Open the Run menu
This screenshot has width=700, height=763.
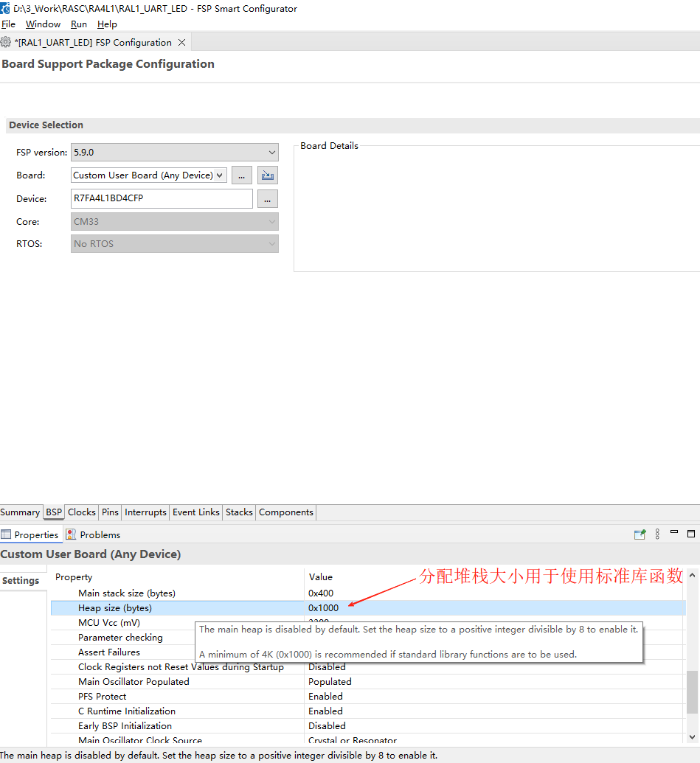pos(78,24)
